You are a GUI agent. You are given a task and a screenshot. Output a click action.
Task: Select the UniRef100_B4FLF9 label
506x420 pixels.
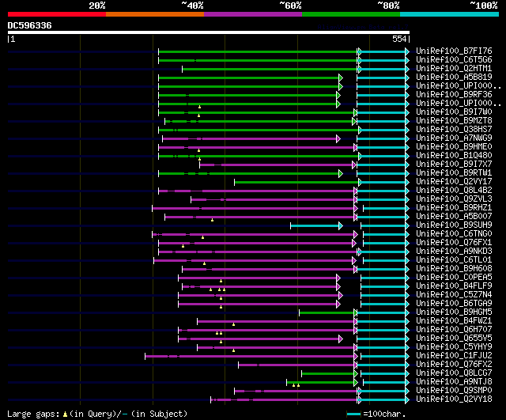pos(454,286)
